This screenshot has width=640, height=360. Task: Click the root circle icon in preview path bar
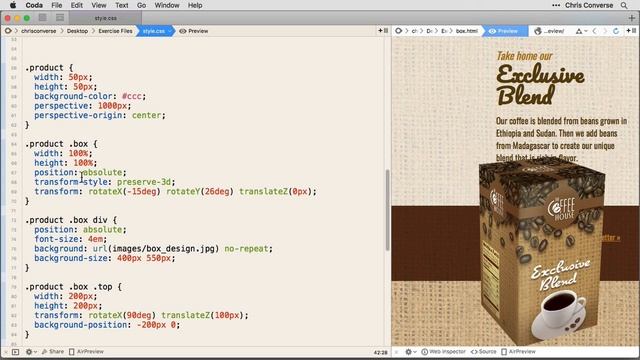(x=399, y=31)
